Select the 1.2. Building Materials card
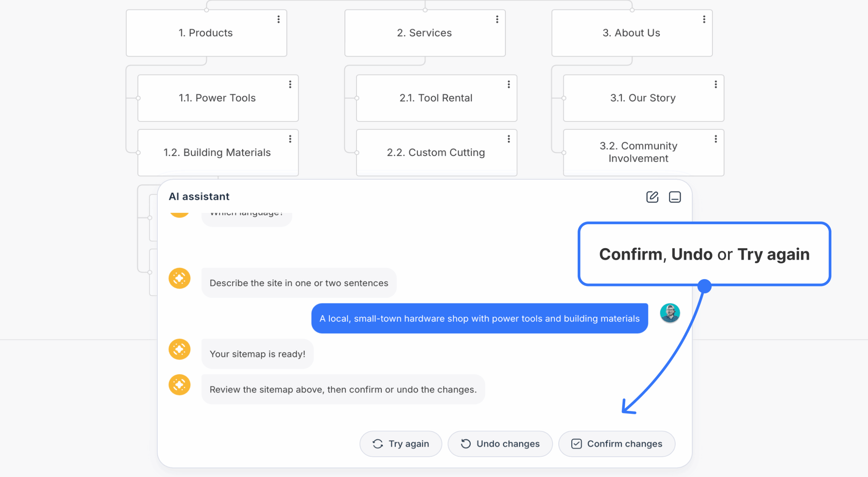 (x=218, y=153)
